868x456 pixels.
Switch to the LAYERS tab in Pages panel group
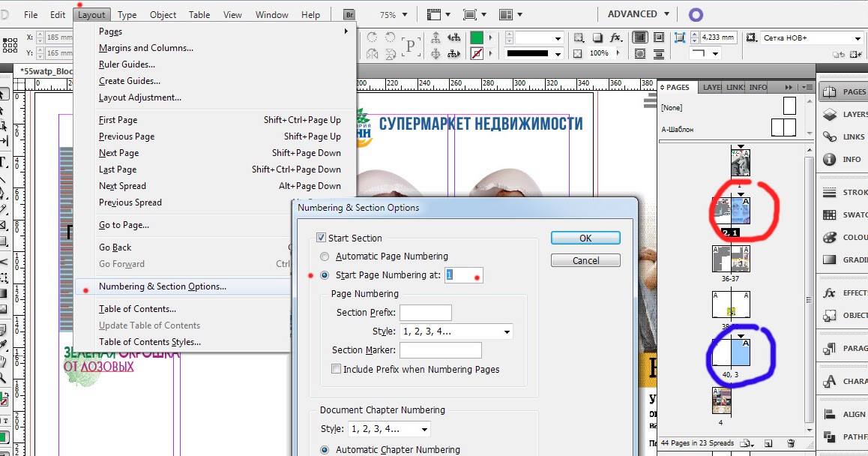(712, 88)
